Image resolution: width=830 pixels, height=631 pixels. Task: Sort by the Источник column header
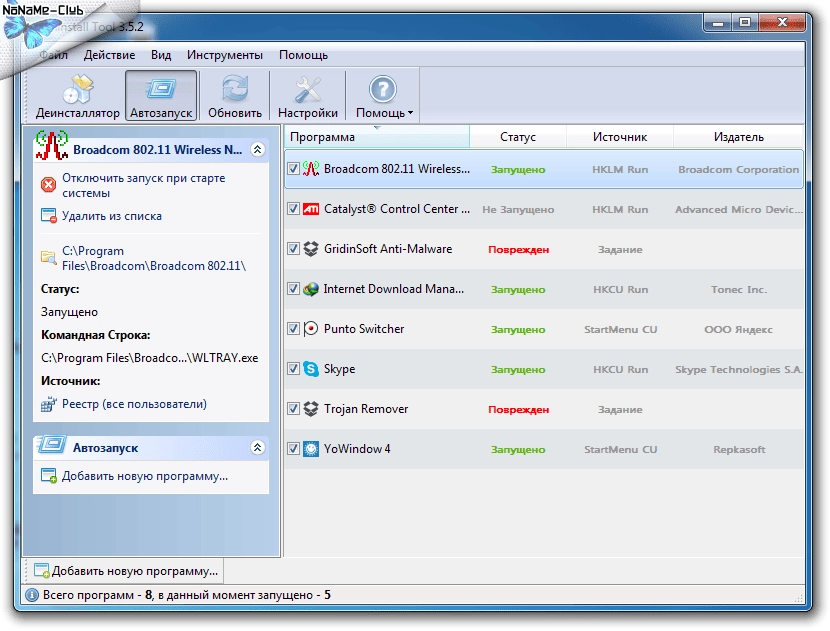(x=620, y=137)
